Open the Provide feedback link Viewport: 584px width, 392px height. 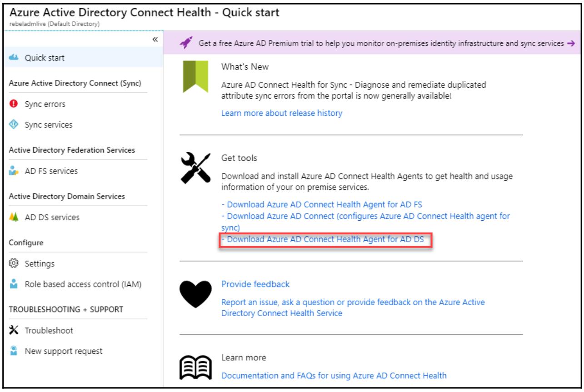point(255,284)
